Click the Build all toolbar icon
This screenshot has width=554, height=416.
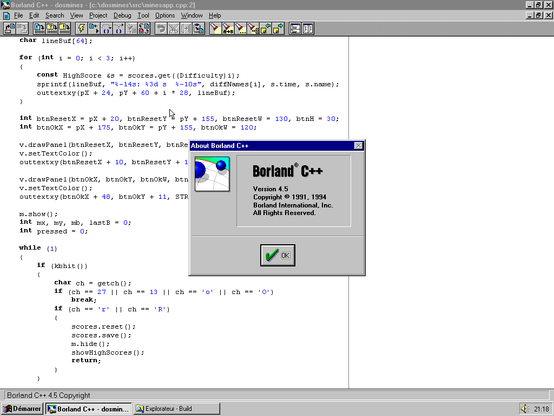point(65,28)
